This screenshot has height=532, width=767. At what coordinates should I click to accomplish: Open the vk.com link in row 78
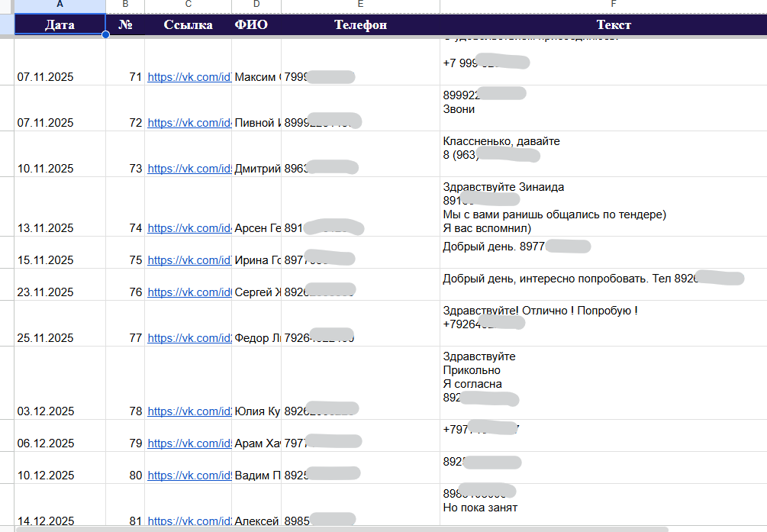pyautogui.click(x=189, y=411)
